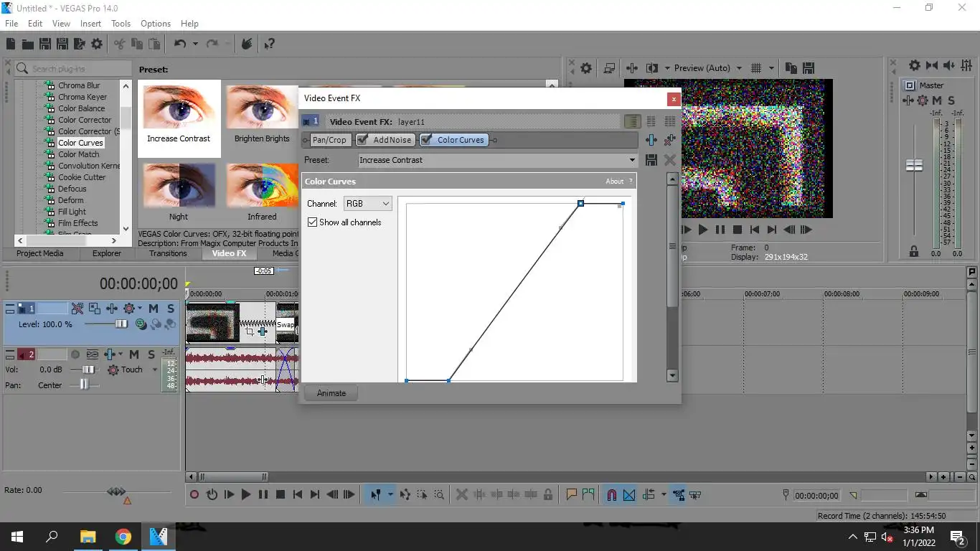Open edit tool selection dropdown arrow
Viewport: 980px width, 551px height.
pos(390,494)
